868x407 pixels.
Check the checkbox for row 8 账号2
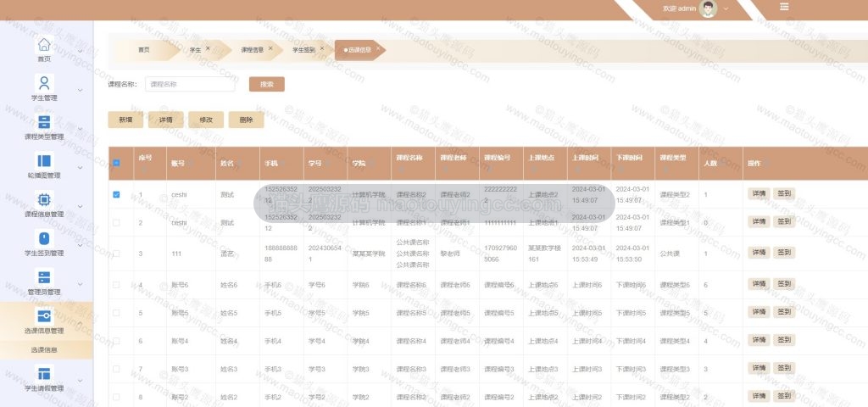(x=116, y=397)
